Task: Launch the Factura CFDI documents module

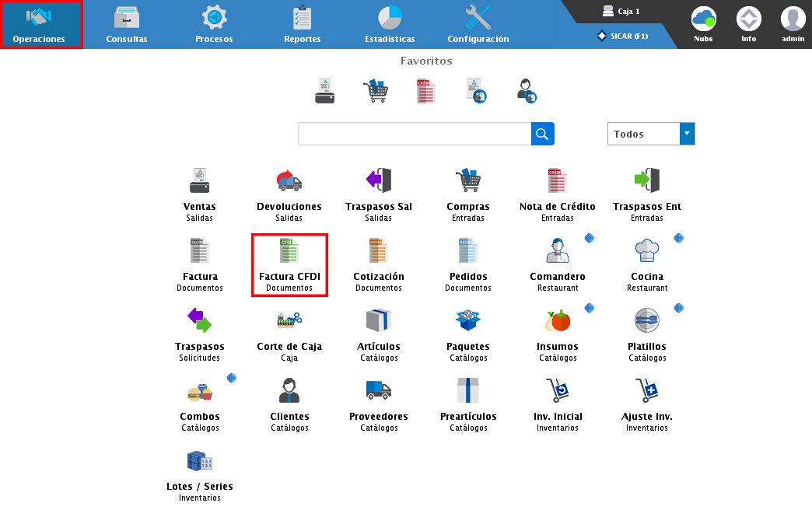Action: 289,253
